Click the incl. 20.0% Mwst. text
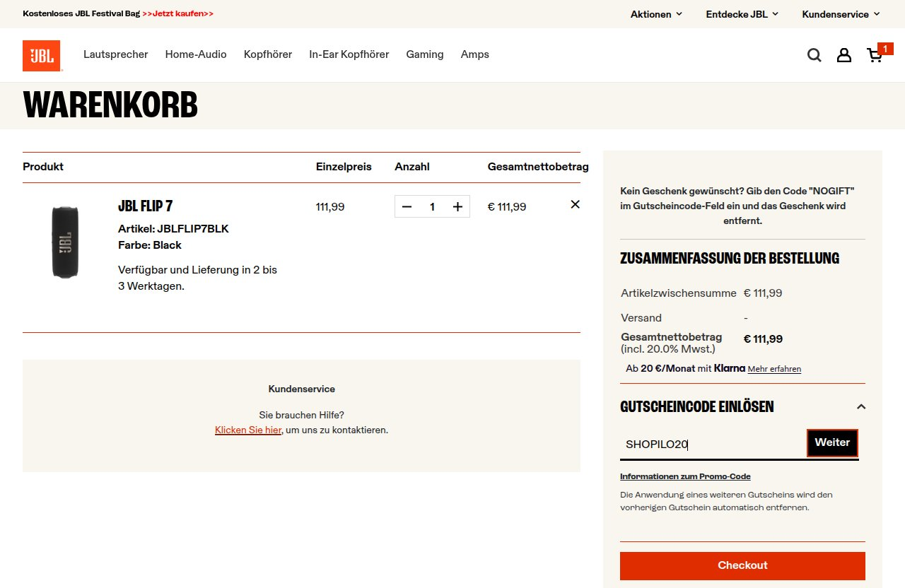 click(x=668, y=349)
